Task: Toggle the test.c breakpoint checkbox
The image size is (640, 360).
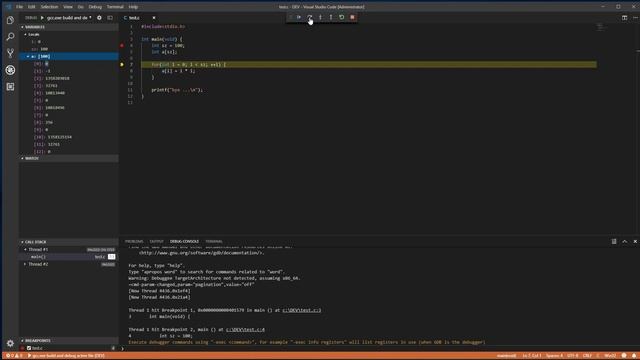Action: (29, 348)
